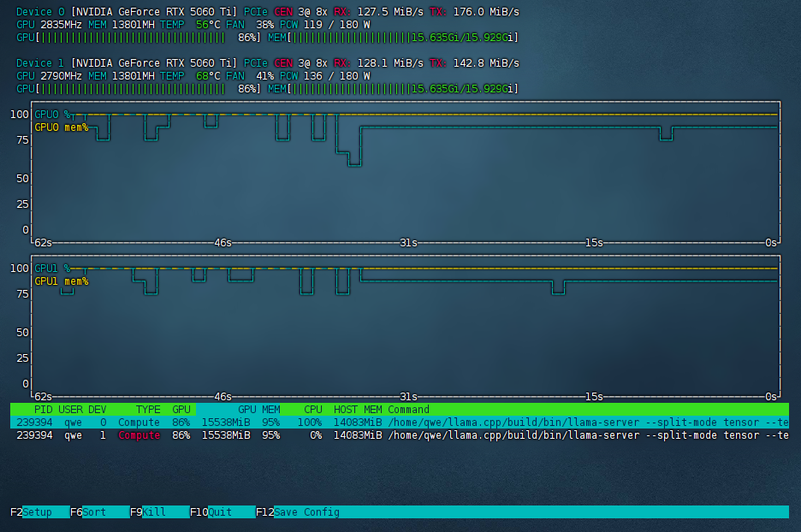Click Device 0's MEM usage bar
This screenshot has width=801, height=532.
tap(393, 38)
